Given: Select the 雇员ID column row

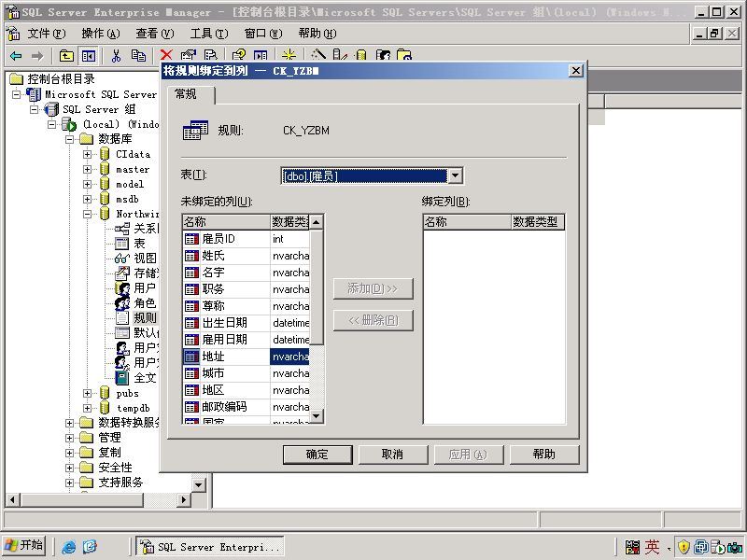Looking at the screenshot, I should pyautogui.click(x=247, y=239).
